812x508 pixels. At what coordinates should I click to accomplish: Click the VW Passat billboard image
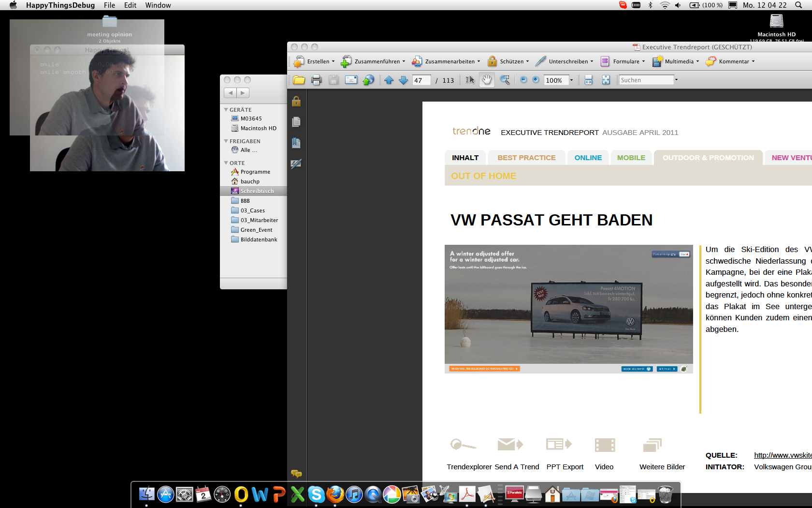coord(569,309)
